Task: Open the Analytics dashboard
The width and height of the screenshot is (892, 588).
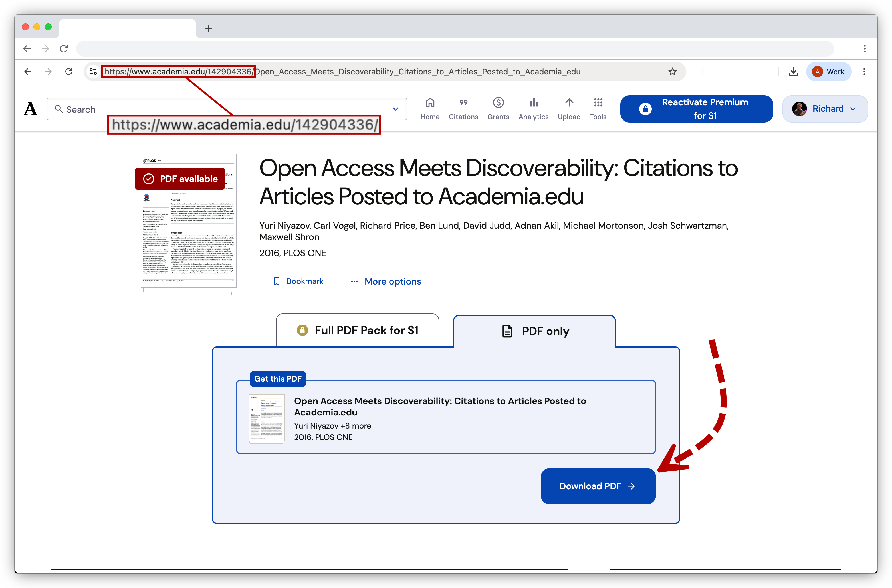Action: click(533, 108)
